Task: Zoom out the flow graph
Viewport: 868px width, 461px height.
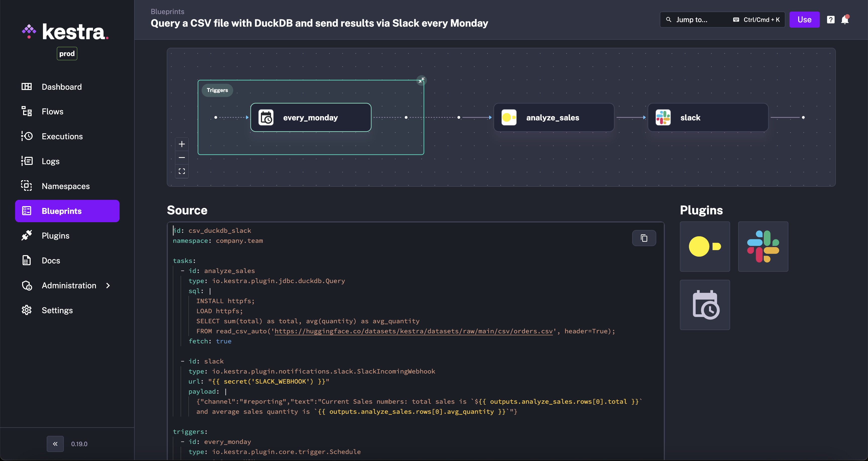Action: coord(182,158)
